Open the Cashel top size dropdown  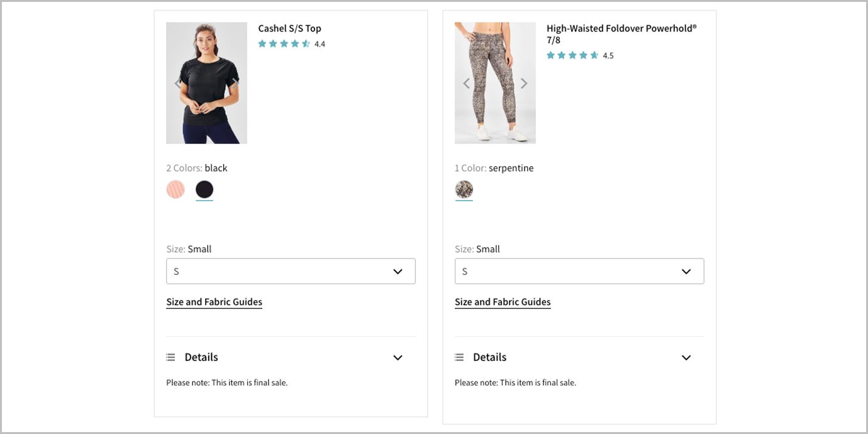click(x=291, y=271)
